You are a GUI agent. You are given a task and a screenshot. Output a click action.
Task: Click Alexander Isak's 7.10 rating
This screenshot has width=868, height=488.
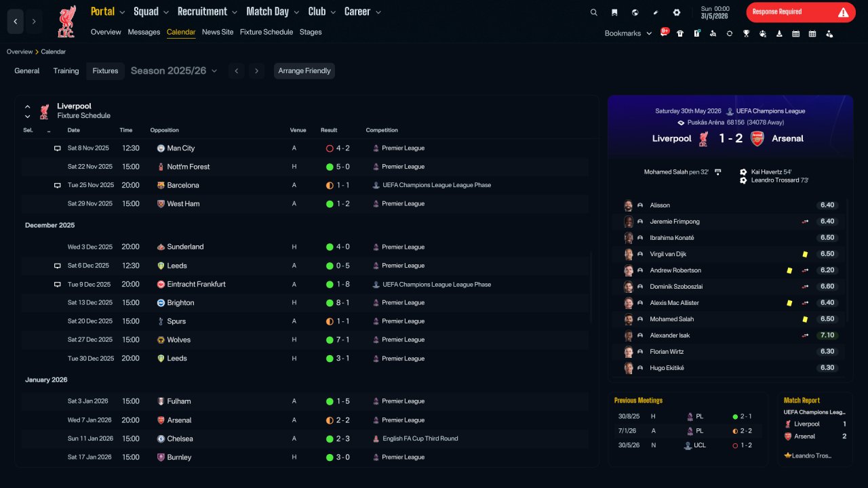click(827, 335)
